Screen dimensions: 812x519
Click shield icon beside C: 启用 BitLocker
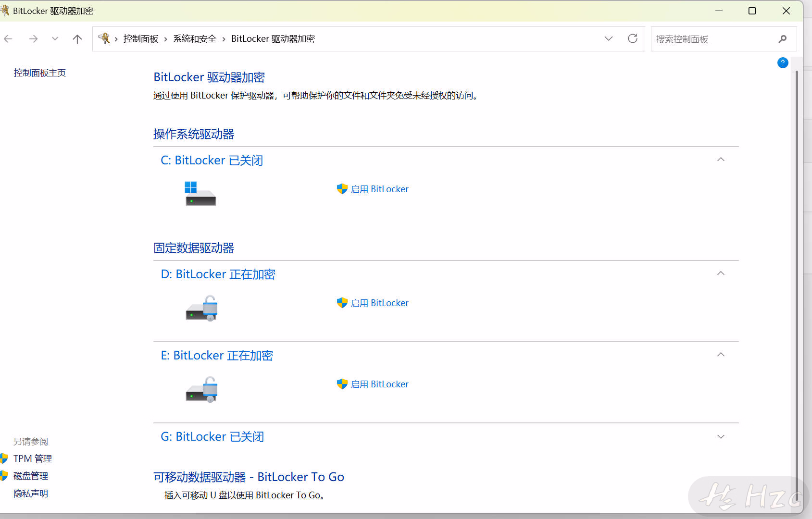pyautogui.click(x=342, y=189)
